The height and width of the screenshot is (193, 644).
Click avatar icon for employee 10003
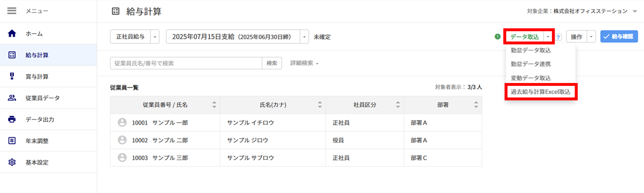(x=122, y=157)
